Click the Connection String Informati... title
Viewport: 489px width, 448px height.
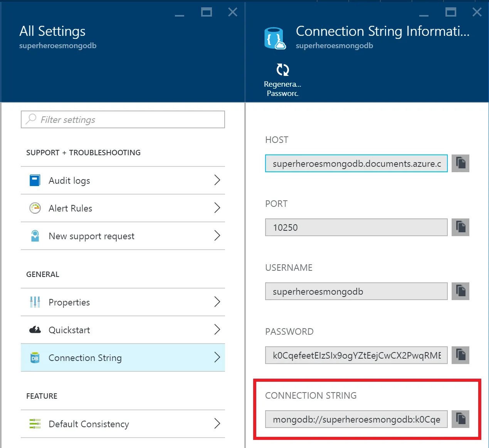(x=383, y=31)
